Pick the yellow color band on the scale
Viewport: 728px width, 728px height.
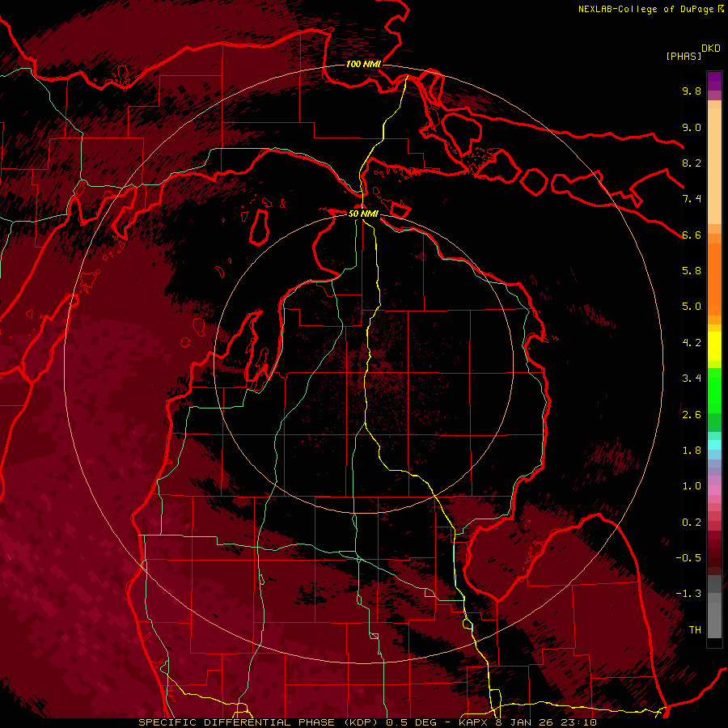(x=714, y=346)
